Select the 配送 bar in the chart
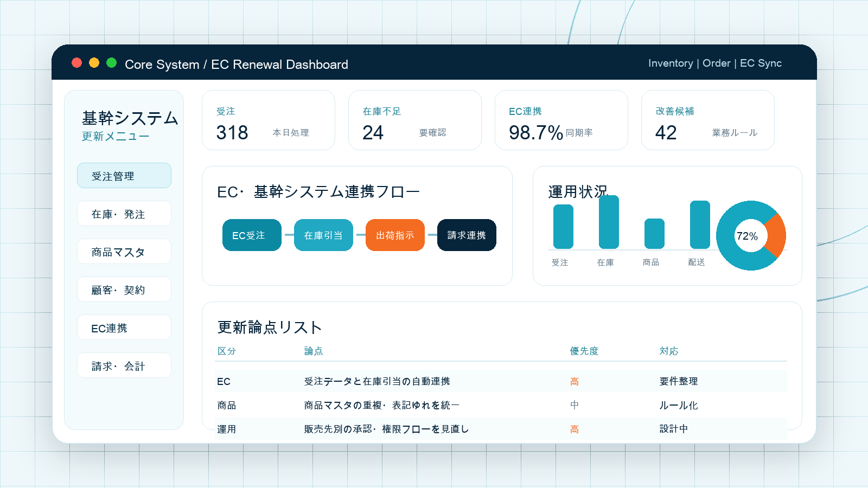Screen dimensions: 868x488 click(x=700, y=224)
